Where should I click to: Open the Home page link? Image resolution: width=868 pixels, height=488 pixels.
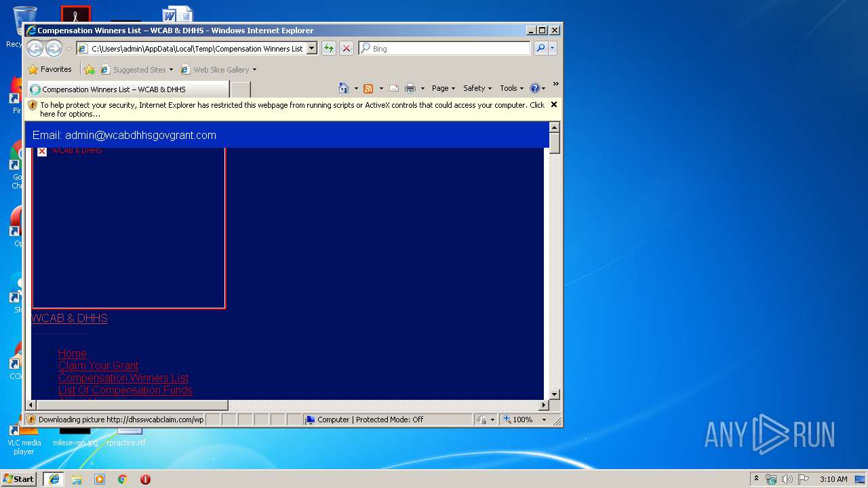click(73, 353)
